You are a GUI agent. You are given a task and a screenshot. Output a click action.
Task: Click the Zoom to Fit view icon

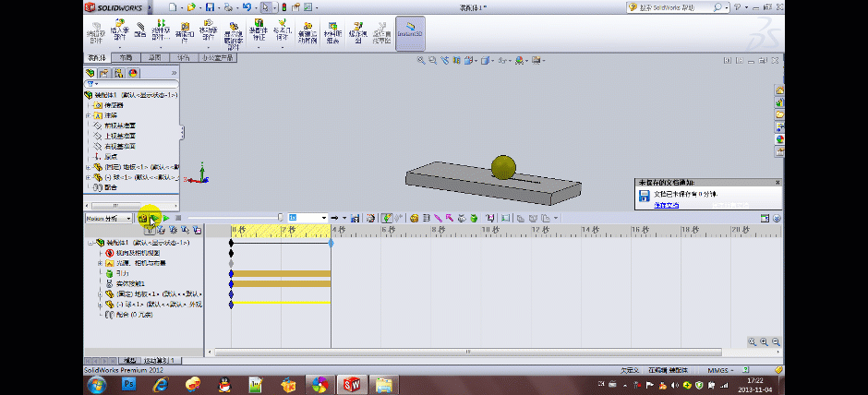(x=421, y=60)
